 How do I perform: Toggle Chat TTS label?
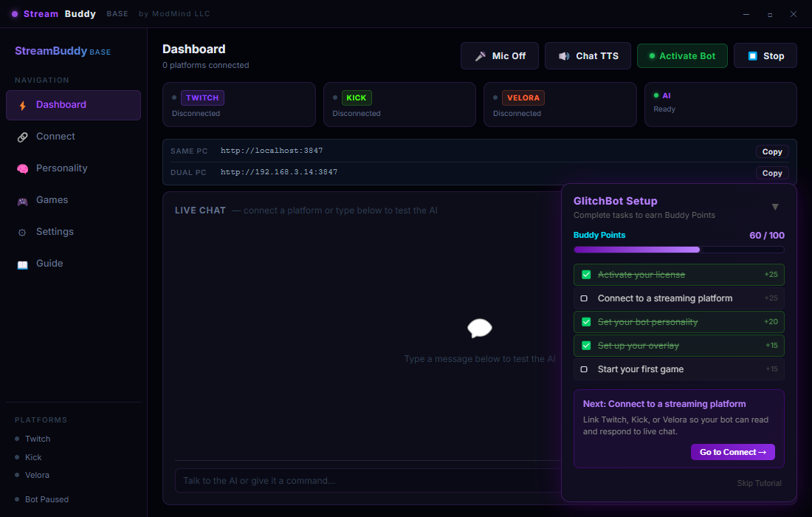tap(597, 56)
